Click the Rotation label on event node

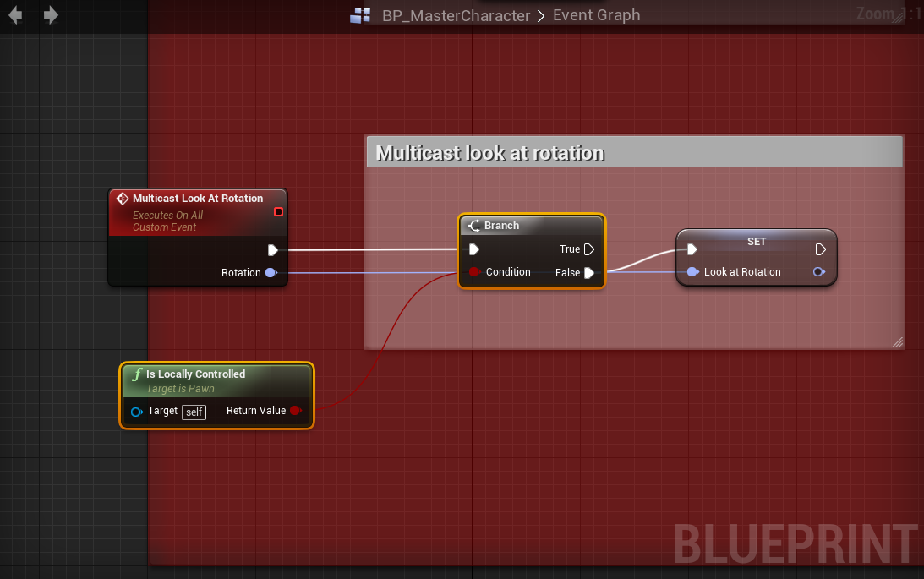click(x=241, y=273)
